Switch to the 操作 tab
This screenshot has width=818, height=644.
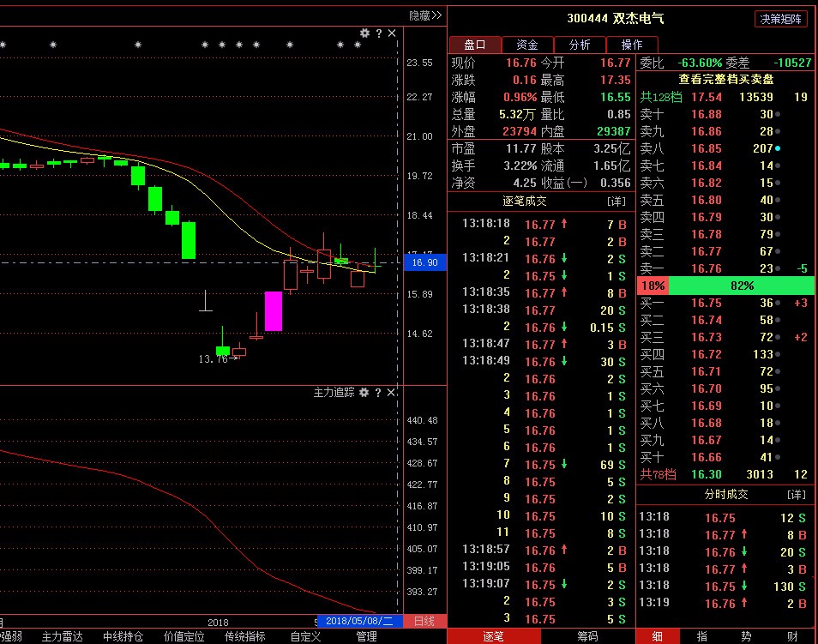[632, 45]
